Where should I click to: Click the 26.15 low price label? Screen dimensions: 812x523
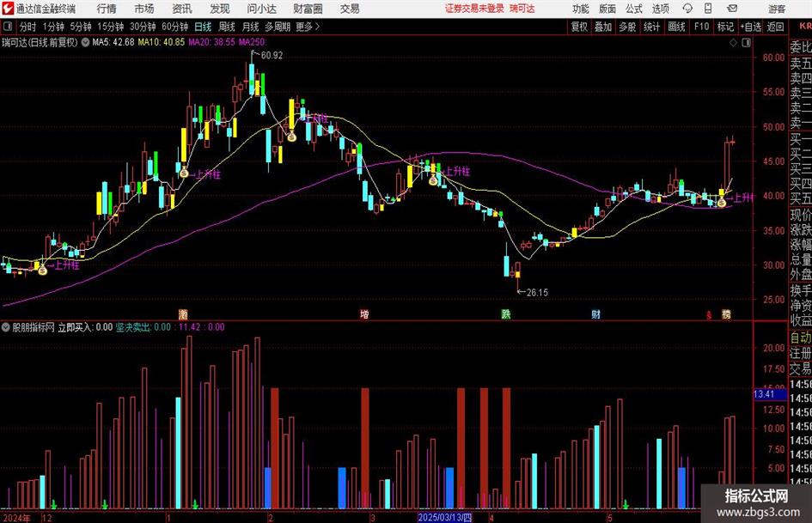[x=537, y=293]
